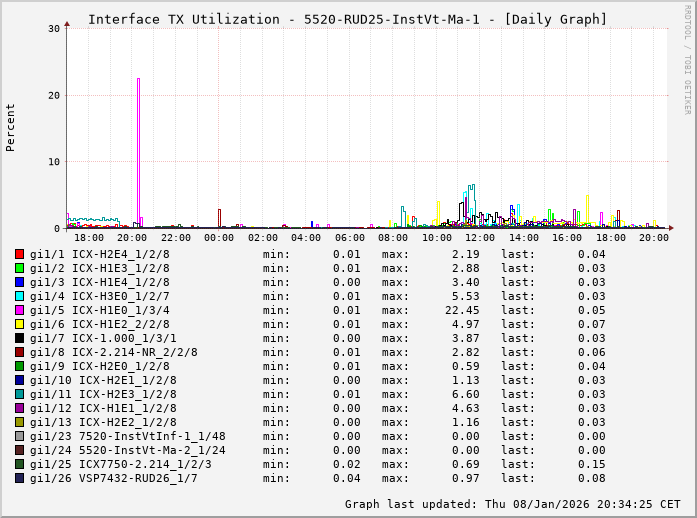Click the teal peak before 12:00
Screen dimensions: 697x518
pos(472,205)
